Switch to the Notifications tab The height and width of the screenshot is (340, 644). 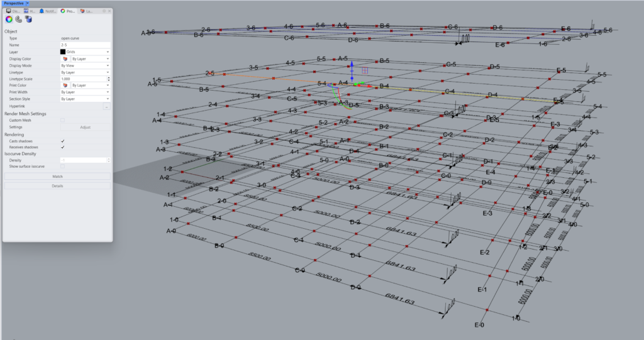pos(48,11)
